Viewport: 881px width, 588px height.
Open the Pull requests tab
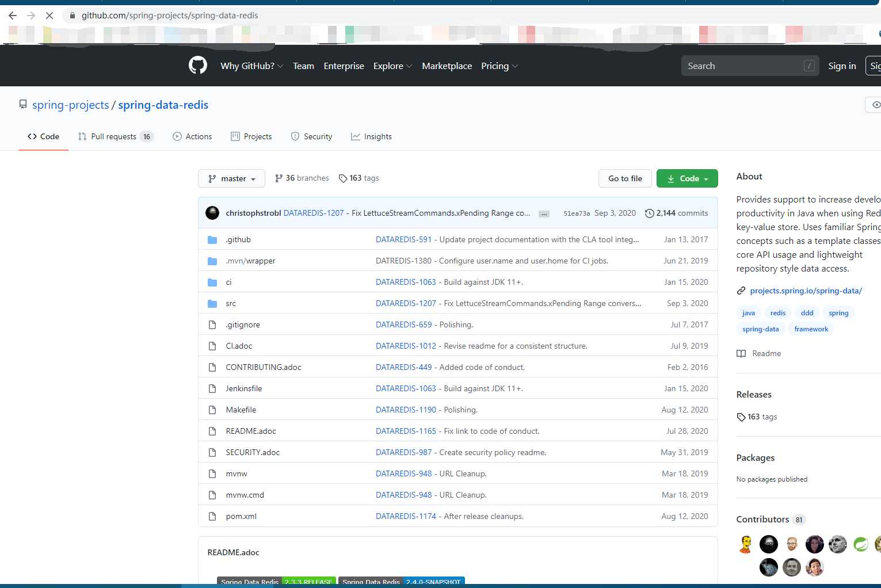click(x=116, y=136)
